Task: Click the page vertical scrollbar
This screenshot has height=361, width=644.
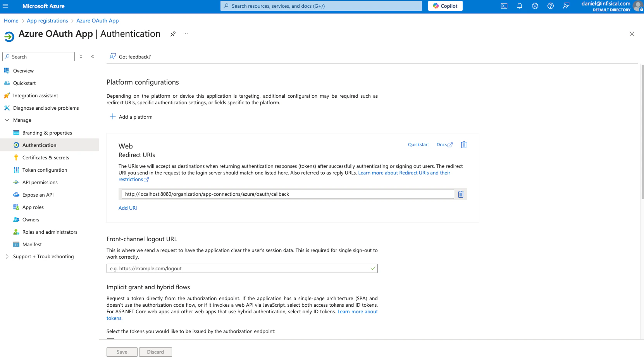Action: coord(642,132)
